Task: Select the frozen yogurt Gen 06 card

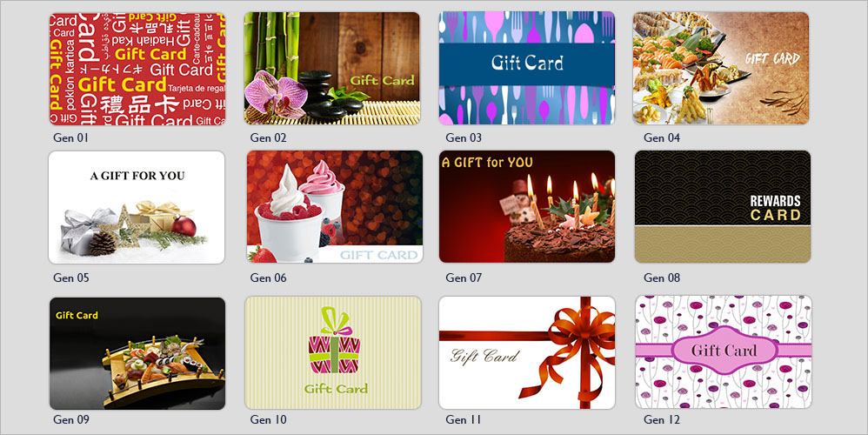Action: pos(335,206)
